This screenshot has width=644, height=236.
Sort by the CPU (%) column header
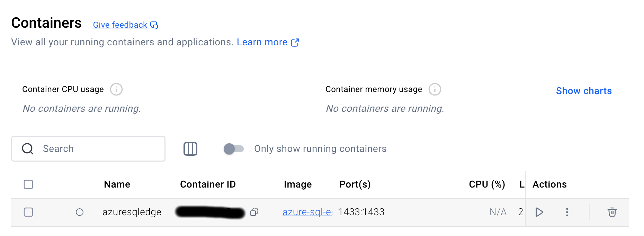click(x=487, y=184)
